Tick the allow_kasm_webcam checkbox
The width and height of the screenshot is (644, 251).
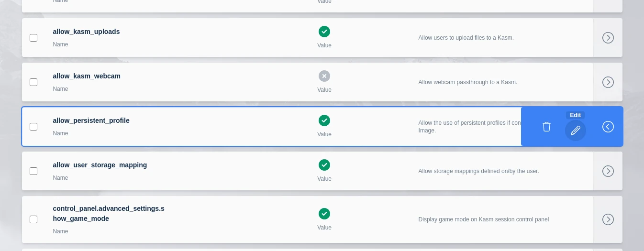point(33,82)
